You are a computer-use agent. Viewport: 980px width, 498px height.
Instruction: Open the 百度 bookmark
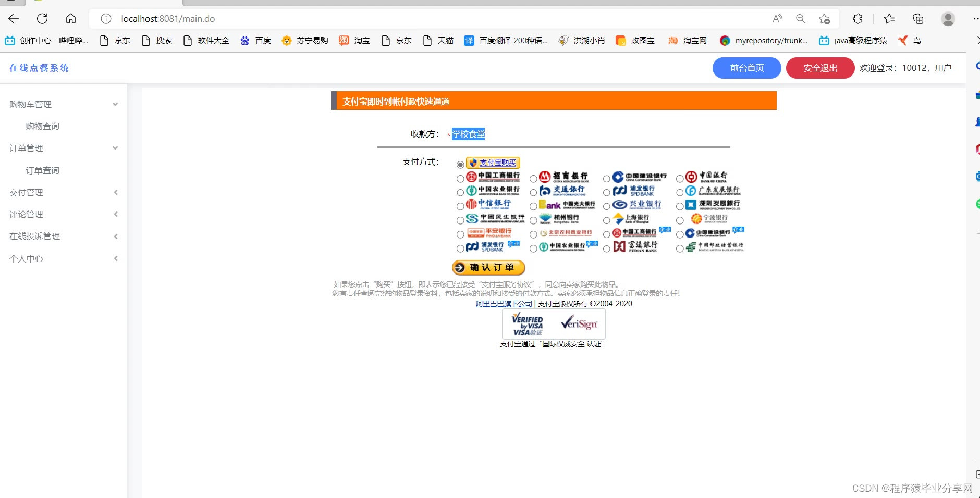click(x=255, y=41)
